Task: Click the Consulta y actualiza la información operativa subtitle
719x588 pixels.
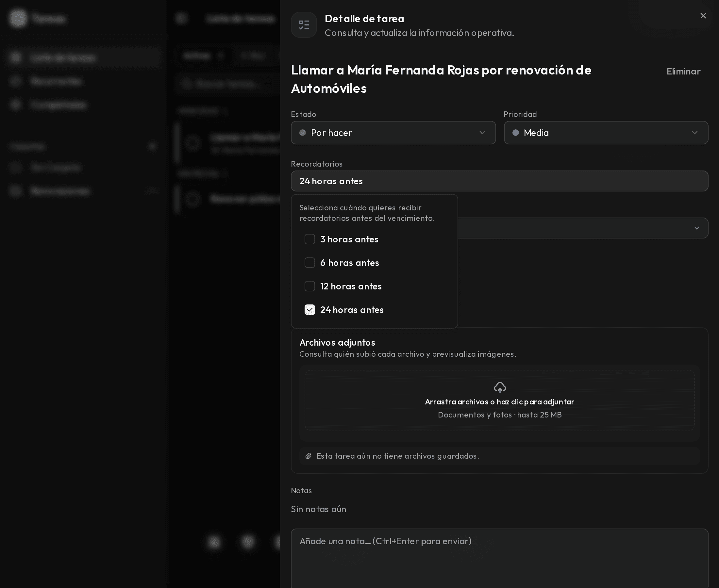Action: [x=419, y=33]
